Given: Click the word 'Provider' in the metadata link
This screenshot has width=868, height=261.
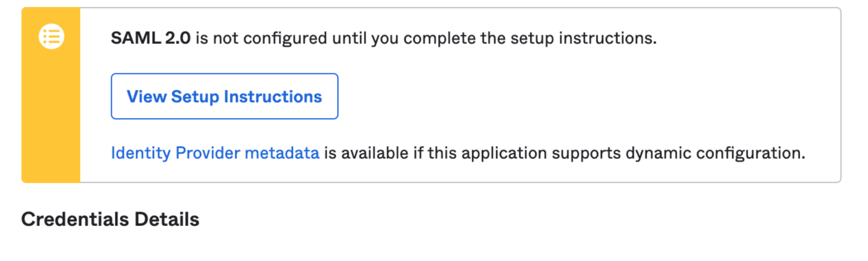Looking at the screenshot, I should [x=208, y=153].
